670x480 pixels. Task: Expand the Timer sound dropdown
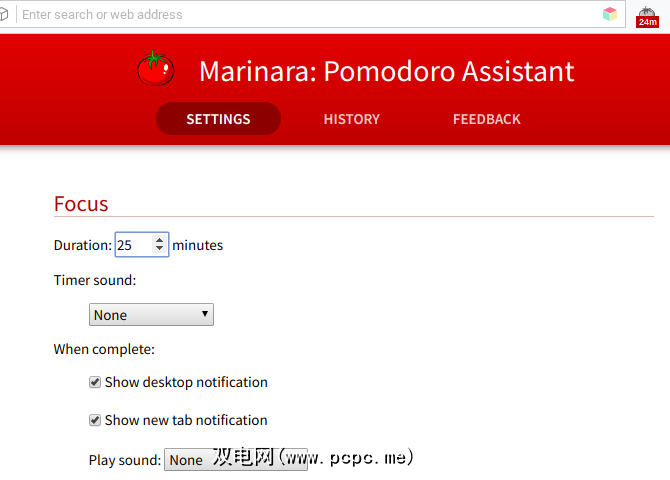pos(151,315)
